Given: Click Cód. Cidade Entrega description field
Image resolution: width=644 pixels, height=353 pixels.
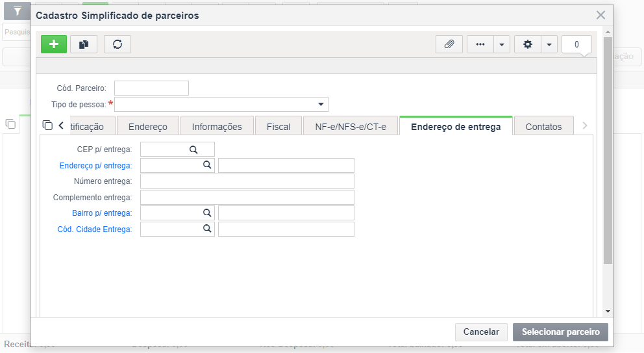Looking at the screenshot, I should pyautogui.click(x=286, y=229).
